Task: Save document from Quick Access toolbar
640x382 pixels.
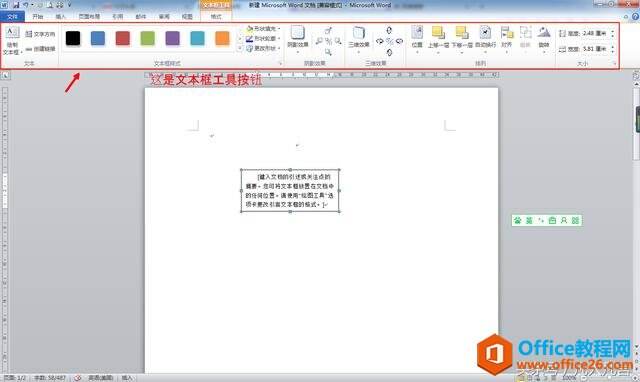Action: (16, 5)
